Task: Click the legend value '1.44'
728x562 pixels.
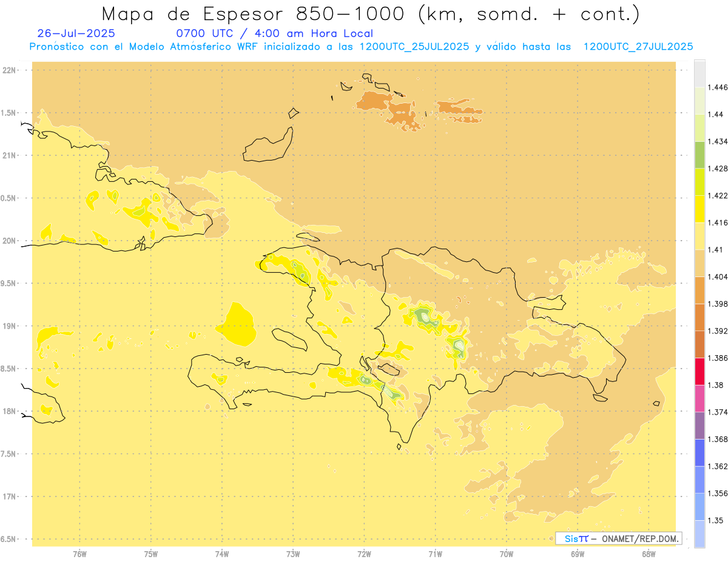Action: point(716,115)
